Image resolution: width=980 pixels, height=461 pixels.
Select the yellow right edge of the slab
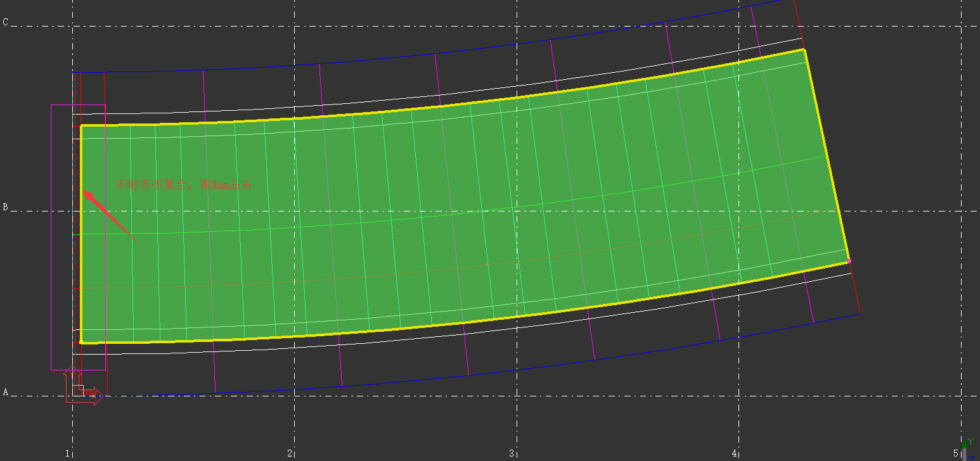pyautogui.click(x=827, y=155)
